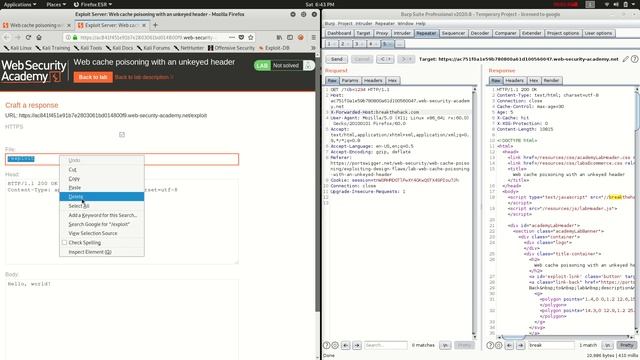Toggle Check Spelling in context menu
This screenshot has height=360, width=640.
[x=64, y=242]
